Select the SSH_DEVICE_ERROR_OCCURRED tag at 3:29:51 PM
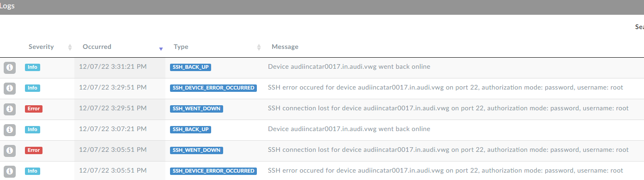Image resolution: width=644 pixels, height=180 pixels. 213,88
